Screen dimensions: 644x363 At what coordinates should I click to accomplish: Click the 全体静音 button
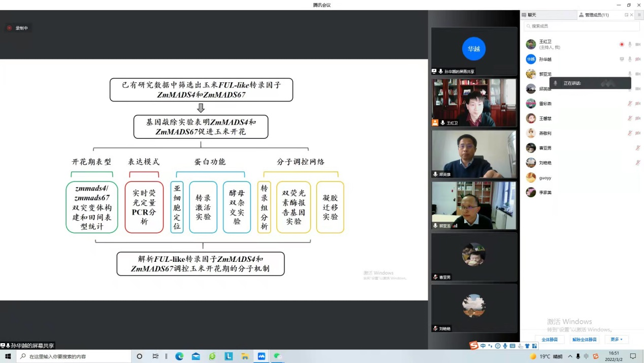(x=550, y=339)
